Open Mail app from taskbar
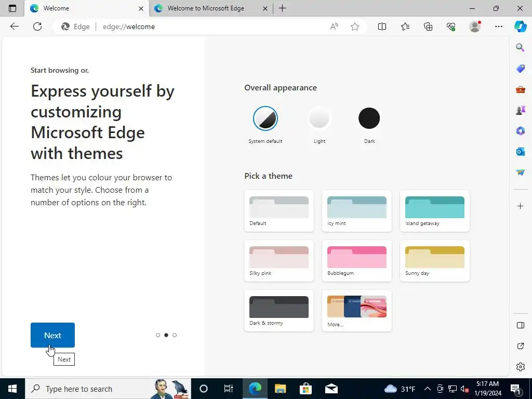The width and height of the screenshot is (532, 399). [x=331, y=389]
